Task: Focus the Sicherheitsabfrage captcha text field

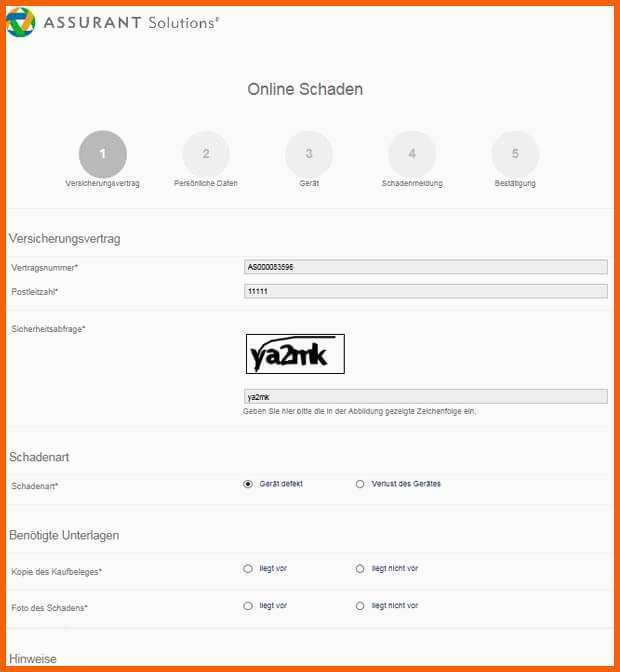Action: click(425, 396)
